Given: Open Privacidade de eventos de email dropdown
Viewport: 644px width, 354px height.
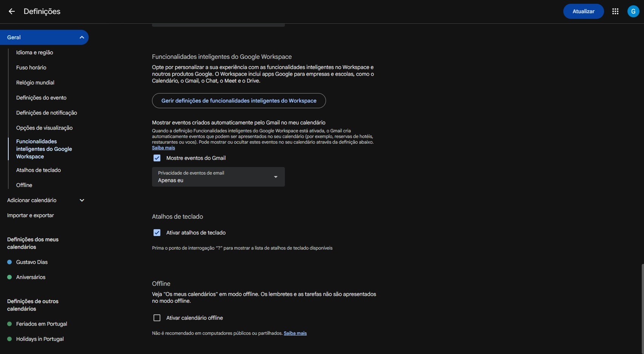Looking at the screenshot, I should [x=218, y=177].
